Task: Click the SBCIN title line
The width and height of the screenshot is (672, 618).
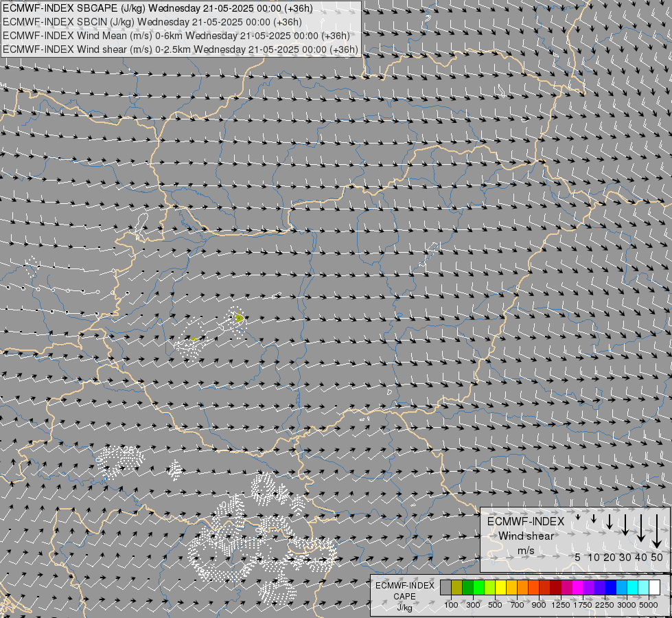Action: click(152, 22)
